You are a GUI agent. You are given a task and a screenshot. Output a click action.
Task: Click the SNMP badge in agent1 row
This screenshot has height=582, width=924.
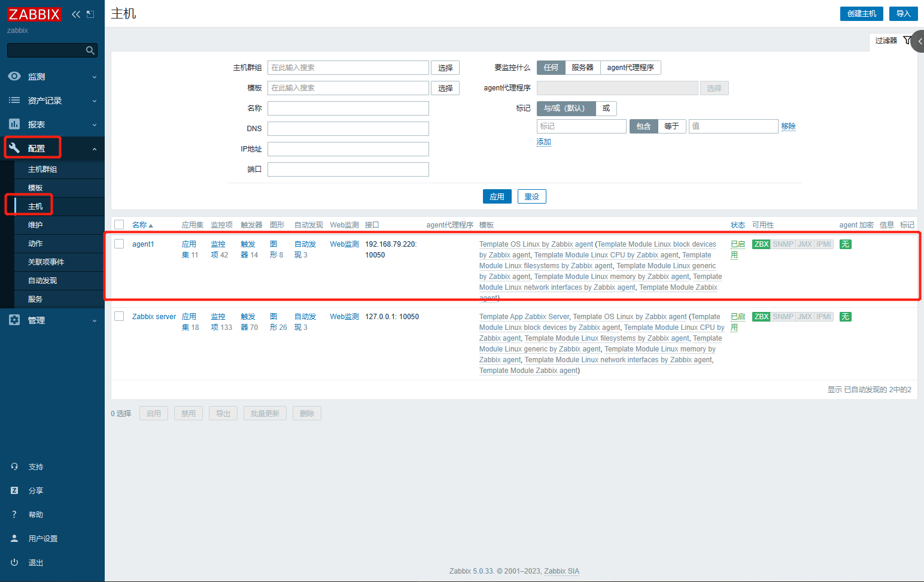pyautogui.click(x=783, y=244)
